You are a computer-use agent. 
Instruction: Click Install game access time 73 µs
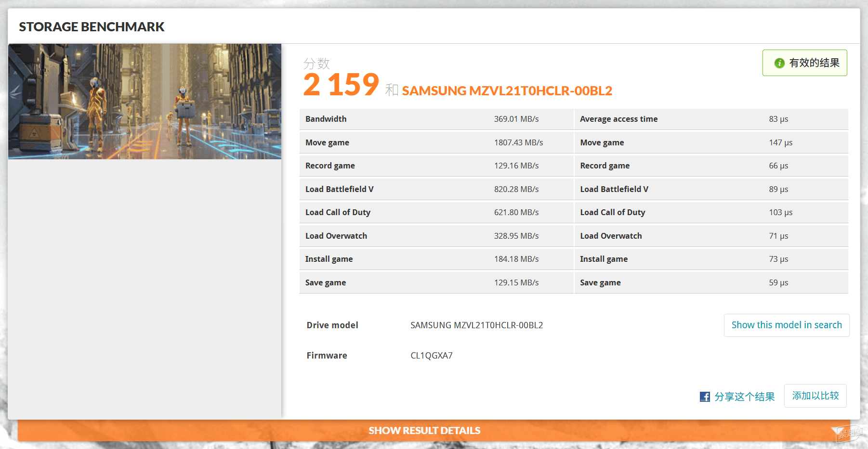pyautogui.click(x=778, y=259)
